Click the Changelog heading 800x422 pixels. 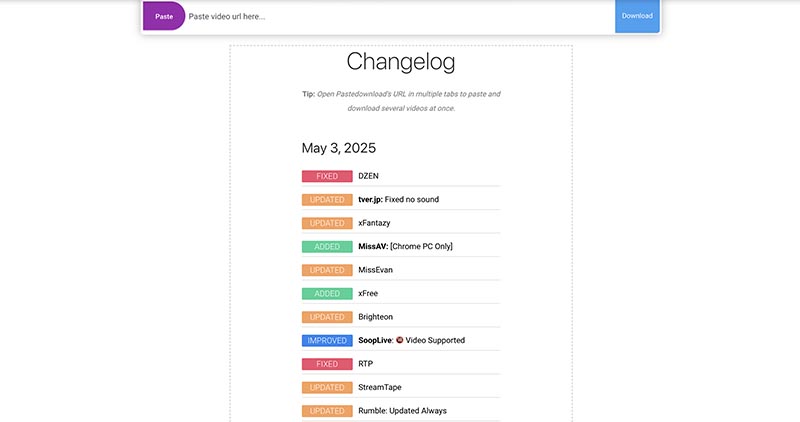[401, 62]
